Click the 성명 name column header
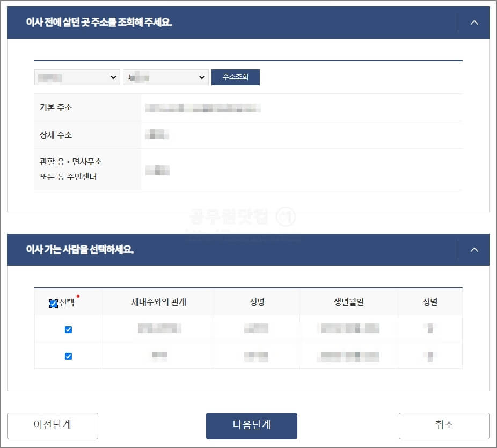Viewport: 497px width, 448px height. pyautogui.click(x=256, y=301)
